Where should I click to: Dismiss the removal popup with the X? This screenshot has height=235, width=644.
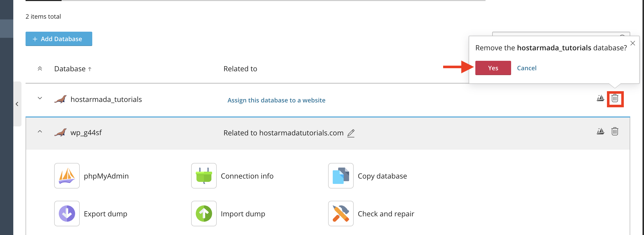tap(633, 43)
